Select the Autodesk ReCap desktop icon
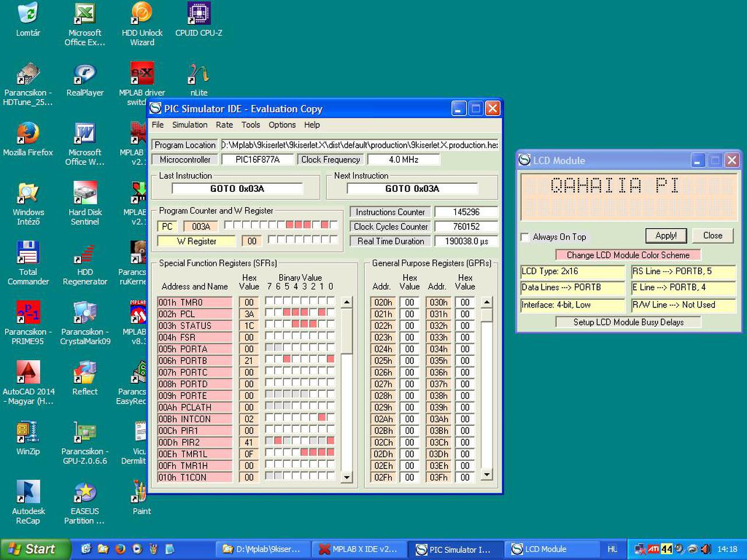The image size is (747, 560). click(x=28, y=503)
